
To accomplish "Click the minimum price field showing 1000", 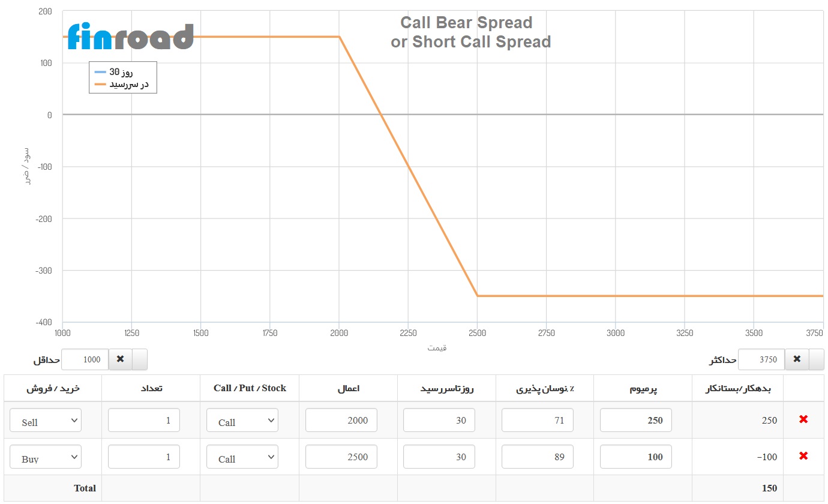I will coord(85,359).
